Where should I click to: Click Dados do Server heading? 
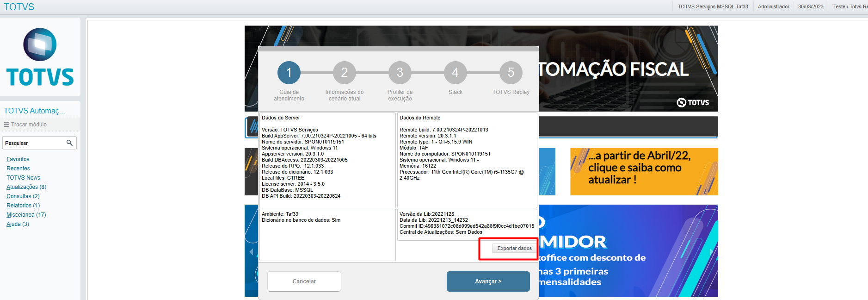click(281, 118)
